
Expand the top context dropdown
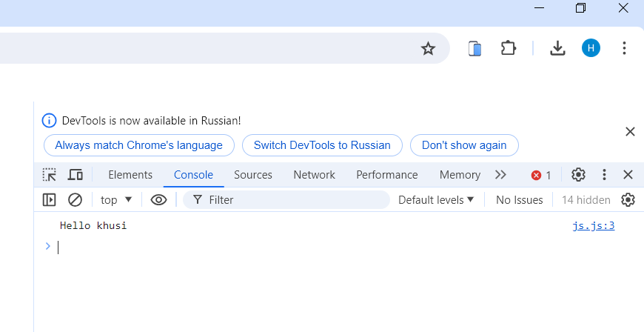pos(116,199)
